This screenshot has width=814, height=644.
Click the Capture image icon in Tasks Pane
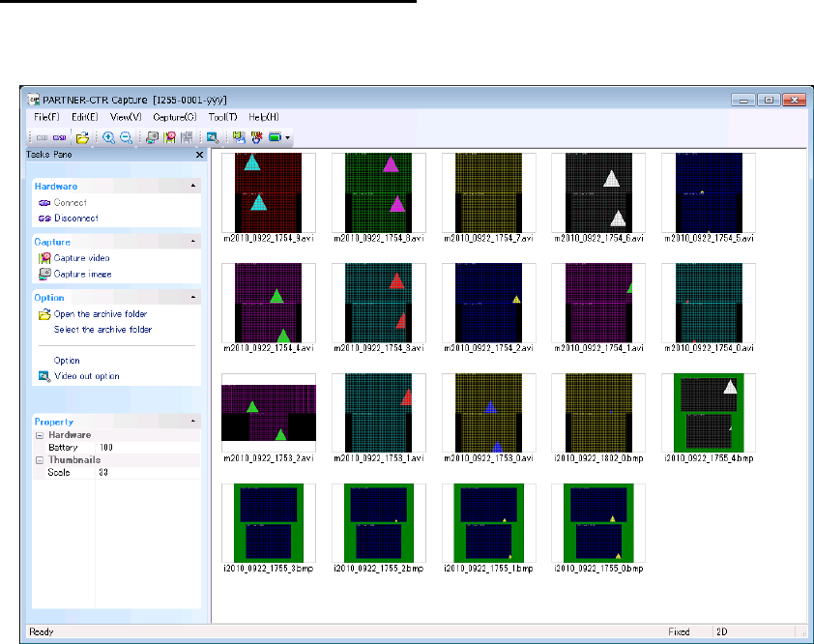[44, 274]
